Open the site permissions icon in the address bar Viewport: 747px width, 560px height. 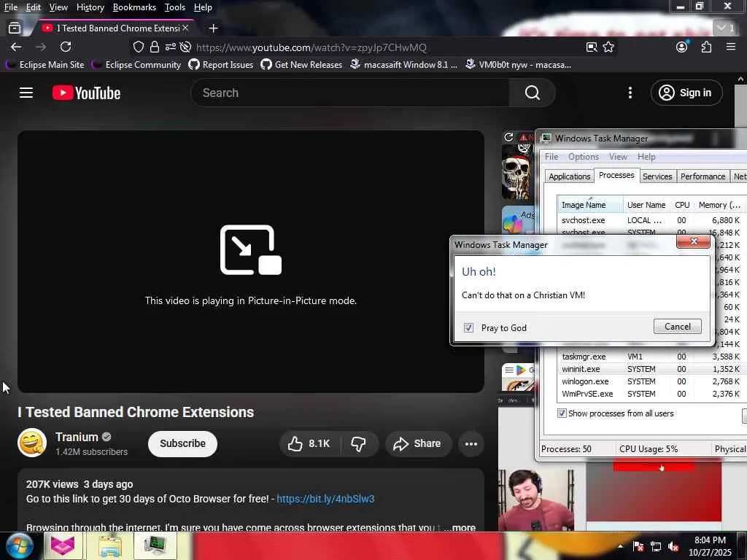pyautogui.click(x=171, y=47)
